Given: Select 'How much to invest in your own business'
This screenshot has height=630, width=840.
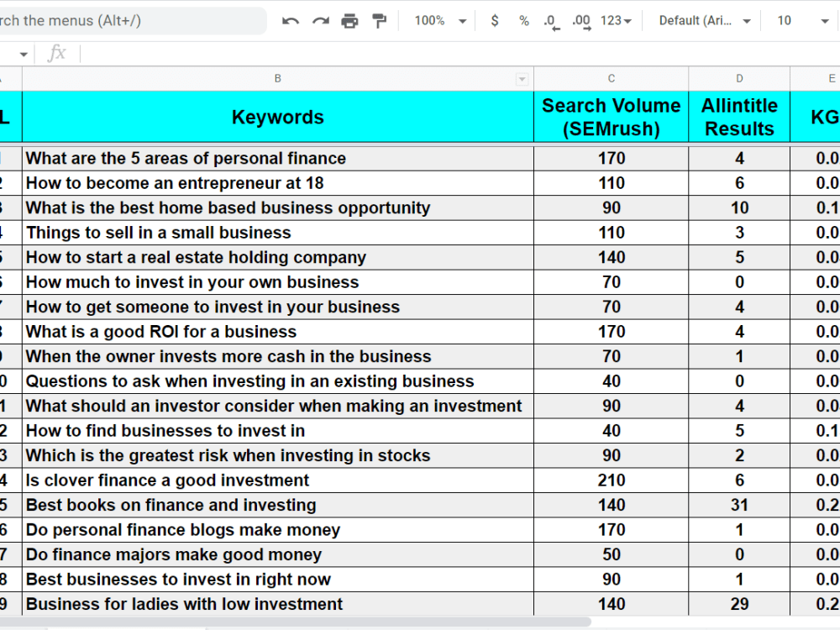Looking at the screenshot, I should [277, 281].
